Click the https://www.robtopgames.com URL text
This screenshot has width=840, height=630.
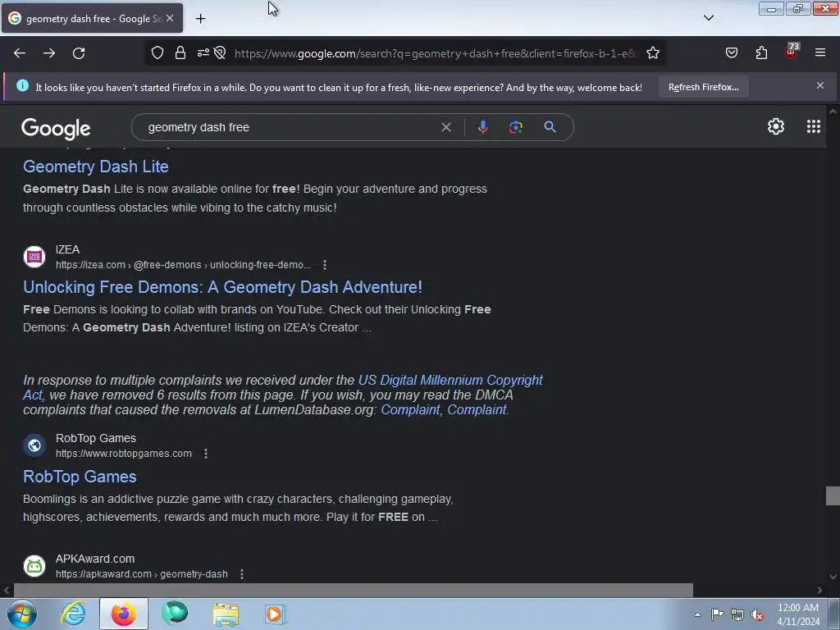point(124,454)
